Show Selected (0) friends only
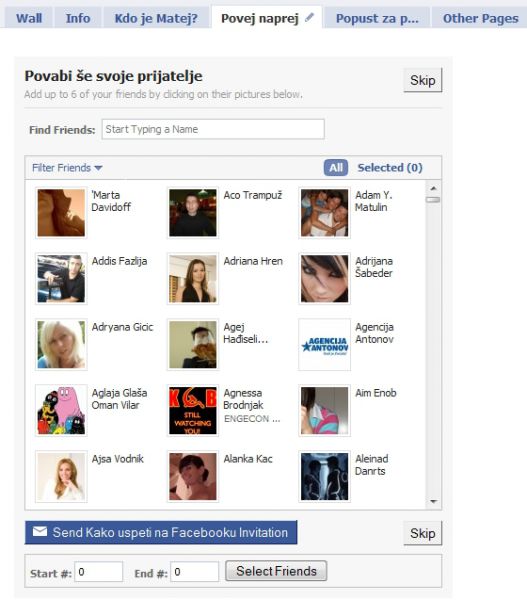 [x=390, y=168]
